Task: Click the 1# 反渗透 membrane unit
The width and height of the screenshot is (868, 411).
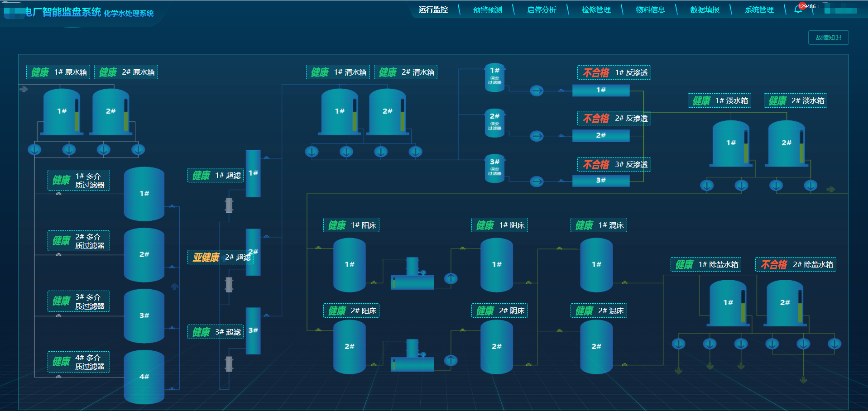Action: (601, 90)
